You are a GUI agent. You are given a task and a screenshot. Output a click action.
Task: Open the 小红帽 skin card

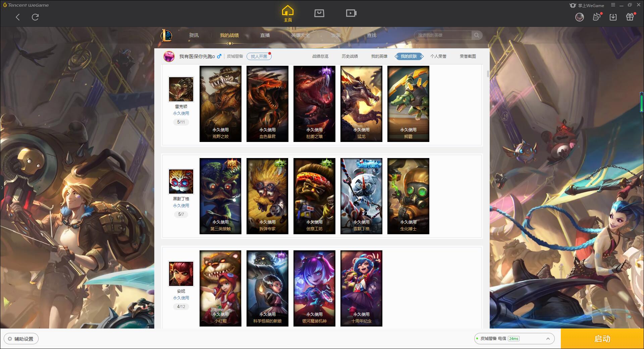click(220, 288)
